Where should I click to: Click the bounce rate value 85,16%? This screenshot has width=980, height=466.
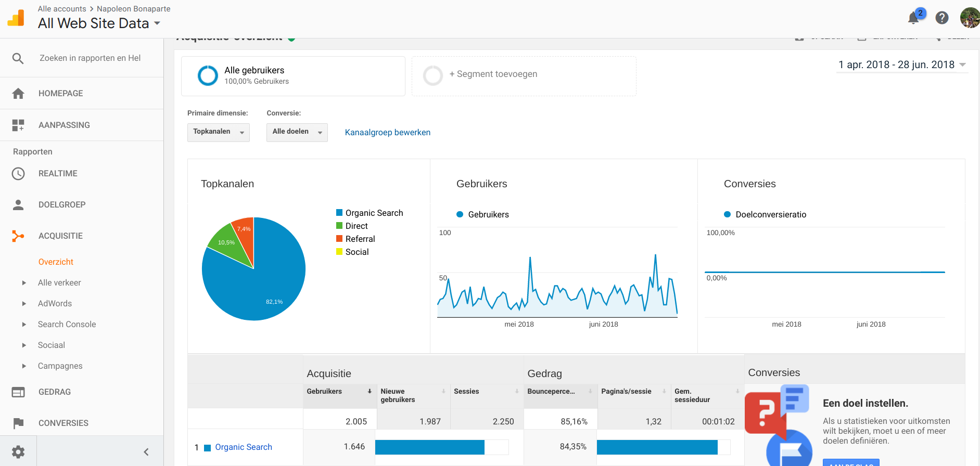point(574,422)
